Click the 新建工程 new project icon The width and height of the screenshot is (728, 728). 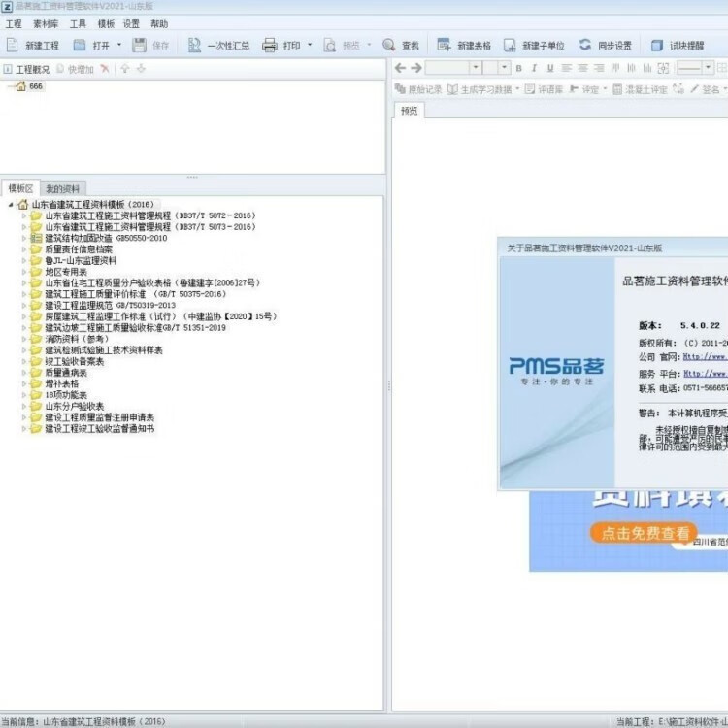[x=12, y=45]
